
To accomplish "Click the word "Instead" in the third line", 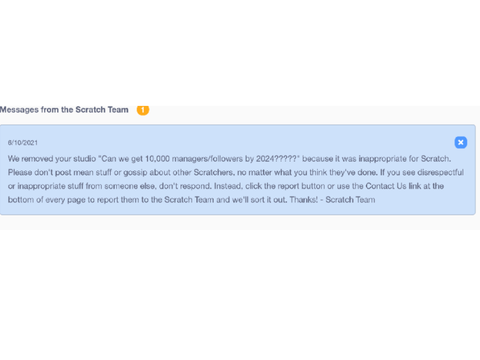I will tap(228, 186).
